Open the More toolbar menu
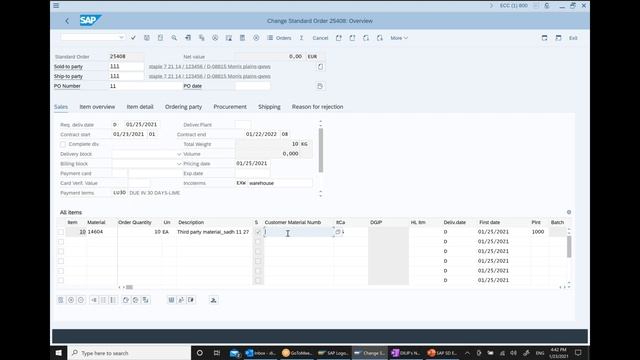Screen dimensions: 640x360 click(x=399, y=38)
